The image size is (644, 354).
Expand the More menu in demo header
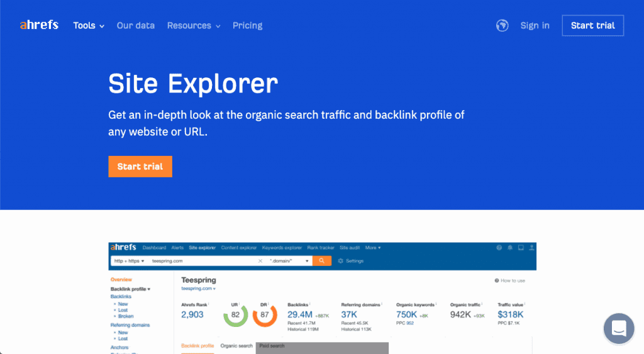pos(373,248)
